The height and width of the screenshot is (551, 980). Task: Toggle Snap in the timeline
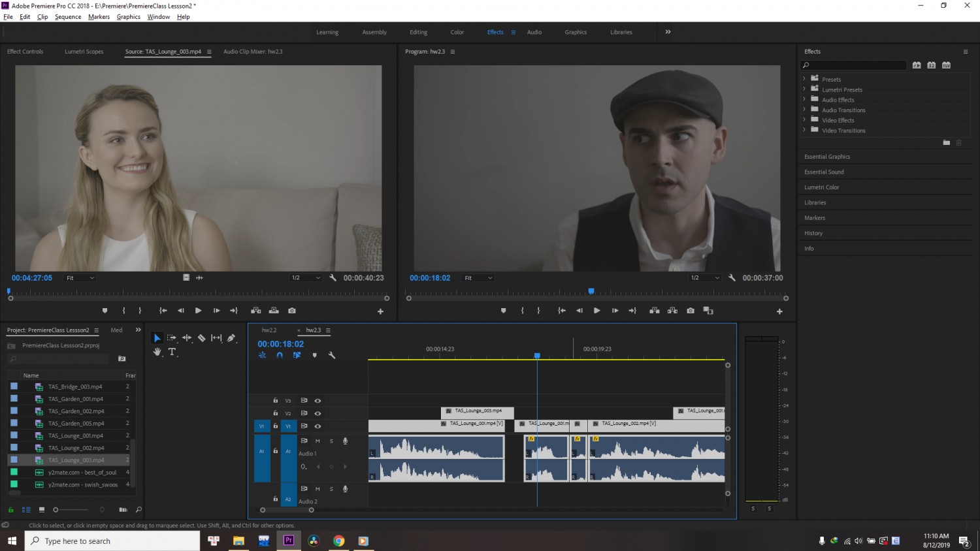coord(280,355)
